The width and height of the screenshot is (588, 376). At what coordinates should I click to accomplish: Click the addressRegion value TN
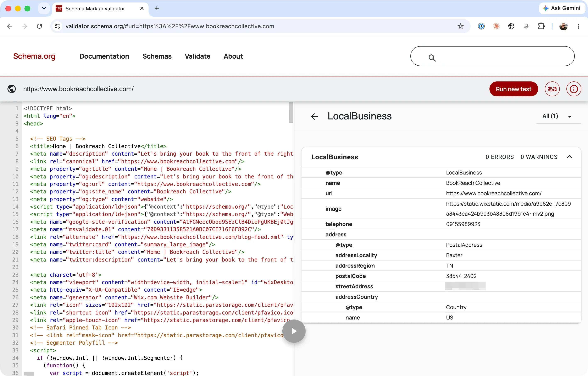pyautogui.click(x=449, y=266)
